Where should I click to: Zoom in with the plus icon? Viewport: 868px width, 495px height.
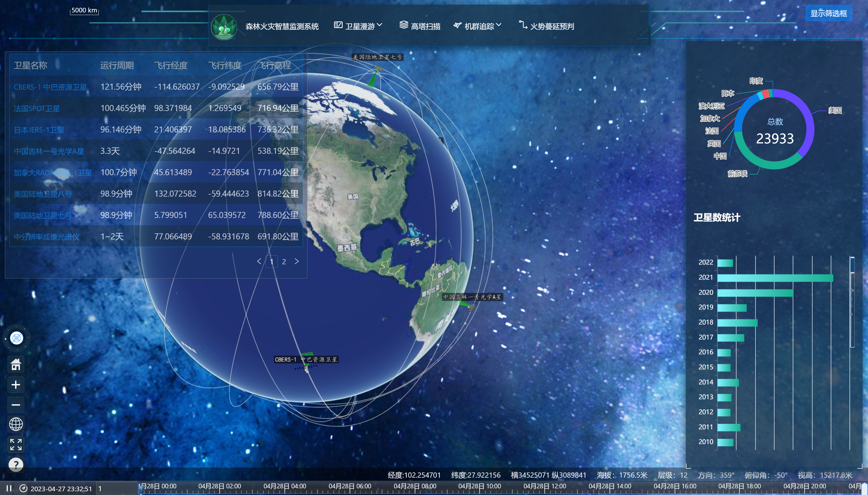pos(16,385)
